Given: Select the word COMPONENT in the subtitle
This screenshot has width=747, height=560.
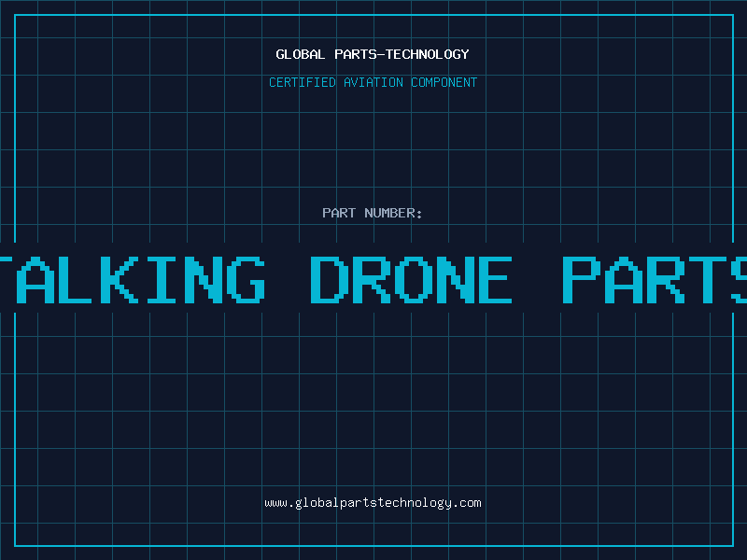Looking at the screenshot, I should [444, 82].
